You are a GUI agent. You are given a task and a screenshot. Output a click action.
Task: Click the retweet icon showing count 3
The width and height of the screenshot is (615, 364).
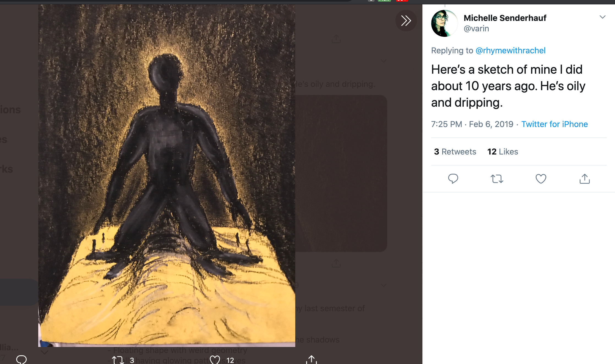(118, 360)
